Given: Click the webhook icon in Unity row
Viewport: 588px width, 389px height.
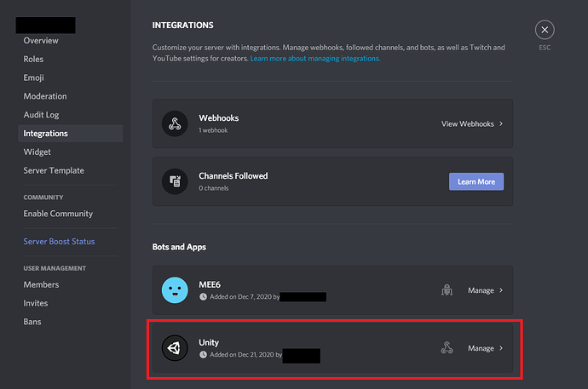Looking at the screenshot, I should 446,348.
